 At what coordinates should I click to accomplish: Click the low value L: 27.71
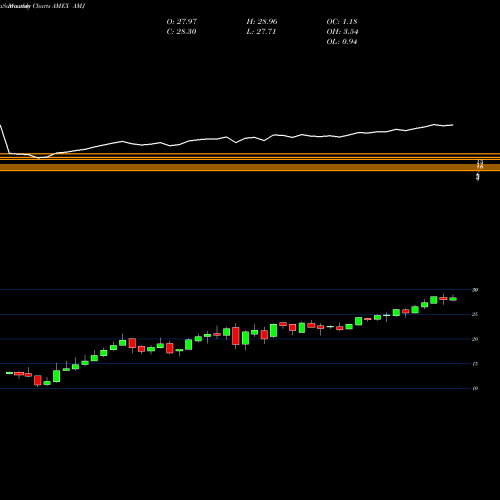261,32
